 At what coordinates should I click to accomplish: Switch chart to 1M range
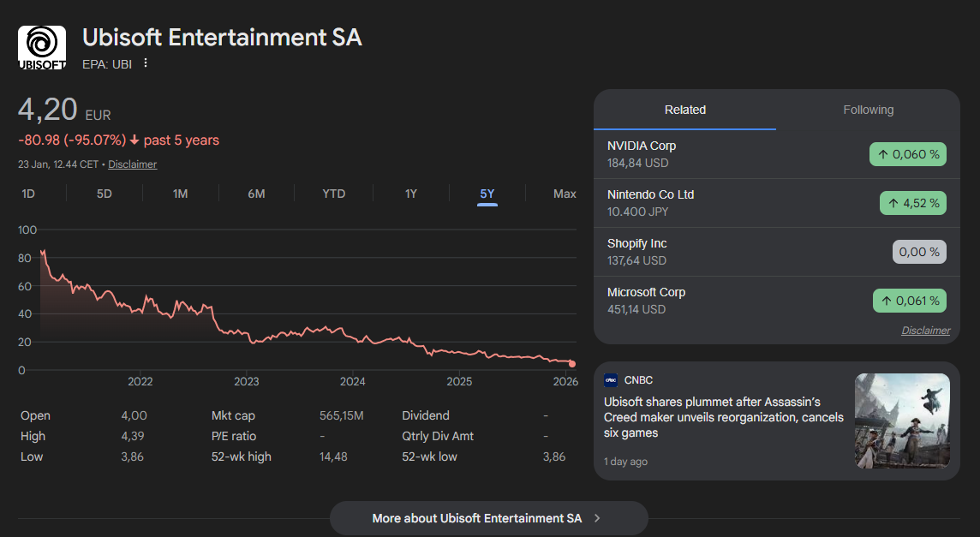point(180,194)
